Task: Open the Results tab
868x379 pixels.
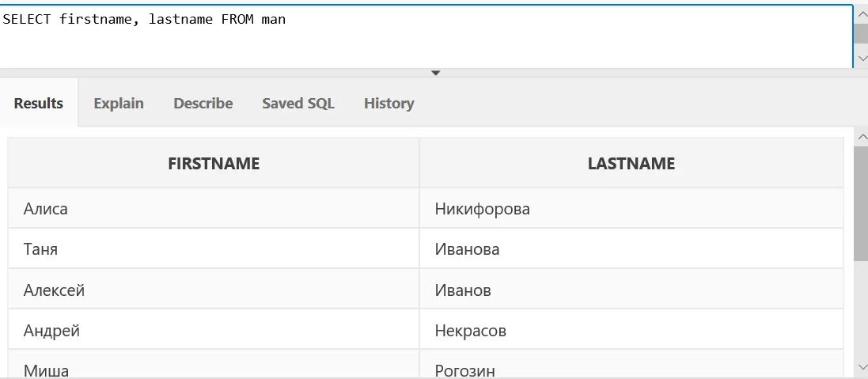Action: coord(39,103)
